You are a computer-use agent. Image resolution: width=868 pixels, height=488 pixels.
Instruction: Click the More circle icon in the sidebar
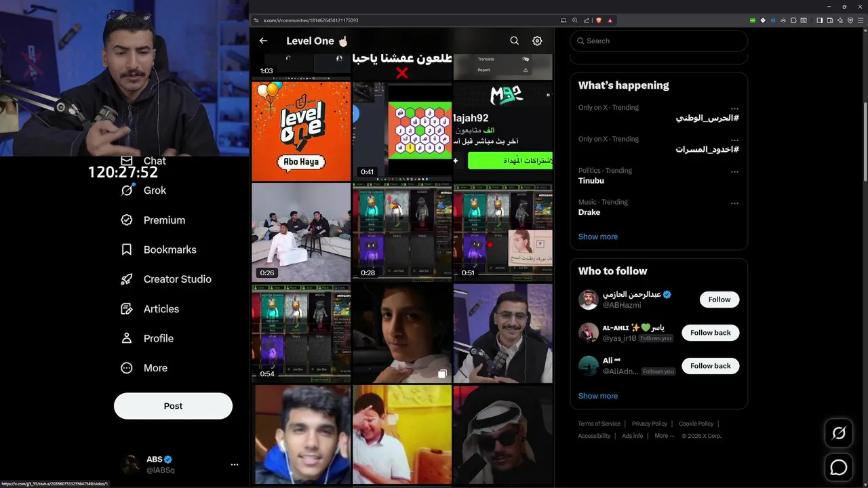[127, 368]
